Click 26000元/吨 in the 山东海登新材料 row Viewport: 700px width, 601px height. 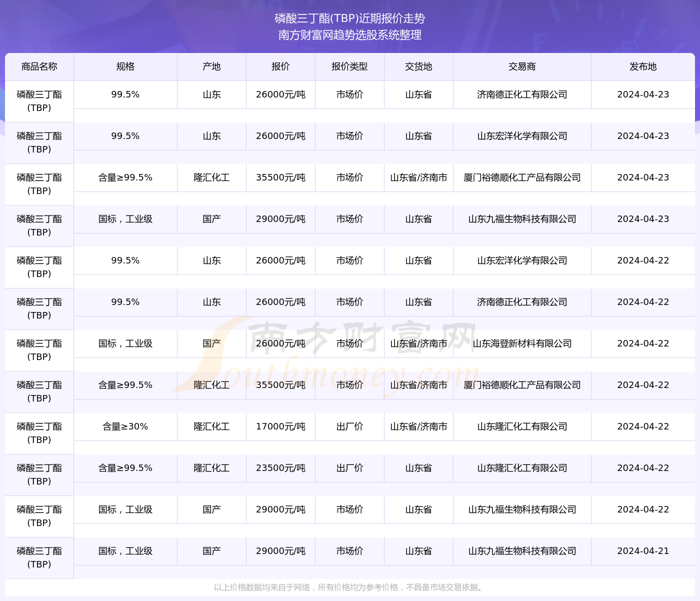click(280, 343)
